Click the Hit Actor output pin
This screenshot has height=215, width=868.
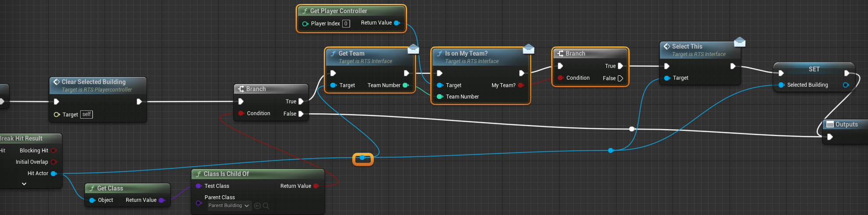click(54, 173)
